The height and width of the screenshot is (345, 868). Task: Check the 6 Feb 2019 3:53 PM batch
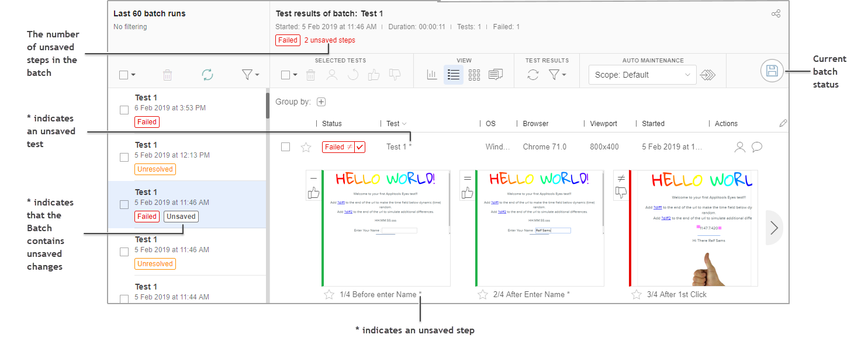(x=124, y=110)
